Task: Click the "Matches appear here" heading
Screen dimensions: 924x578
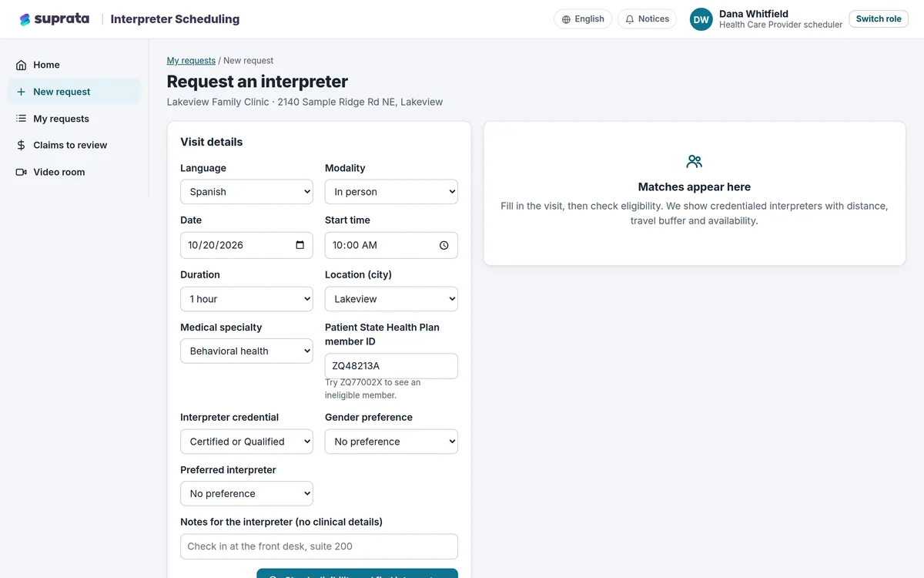Action: [695, 187]
